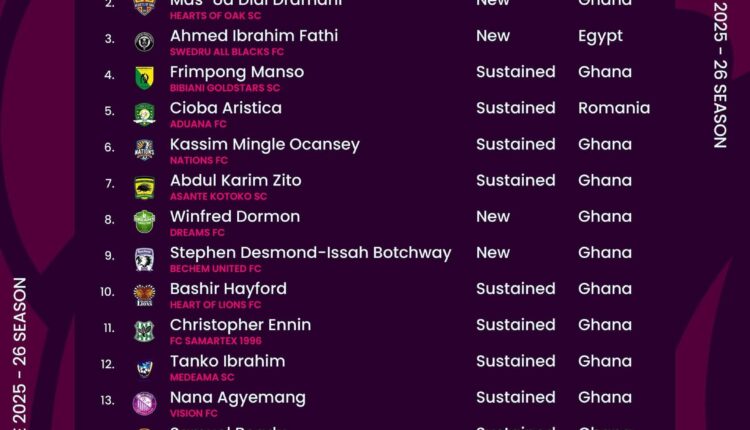
Task: Click the FC Samartex 1996 logo
Action: (144, 331)
